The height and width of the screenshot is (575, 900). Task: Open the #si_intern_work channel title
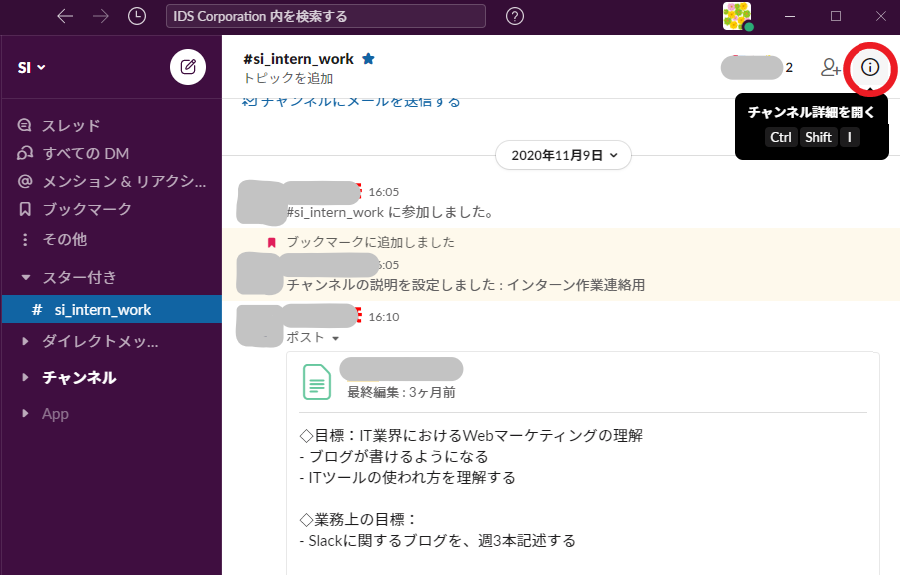pos(298,59)
